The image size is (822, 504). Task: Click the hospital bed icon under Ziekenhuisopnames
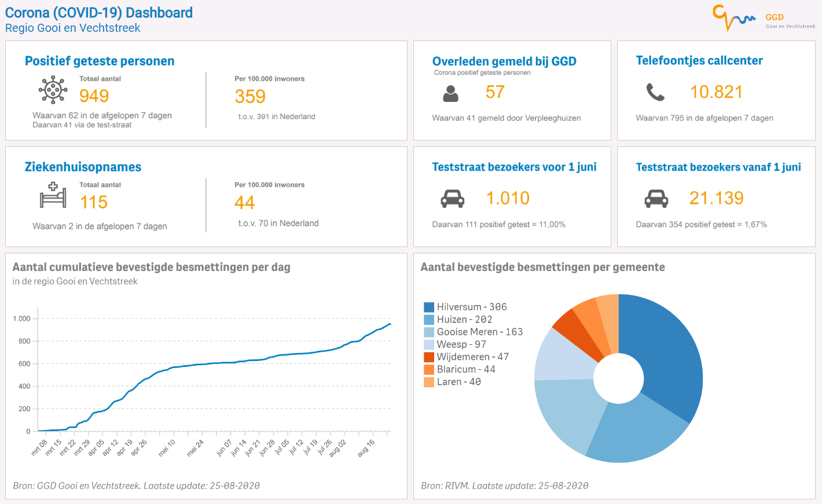(x=53, y=195)
